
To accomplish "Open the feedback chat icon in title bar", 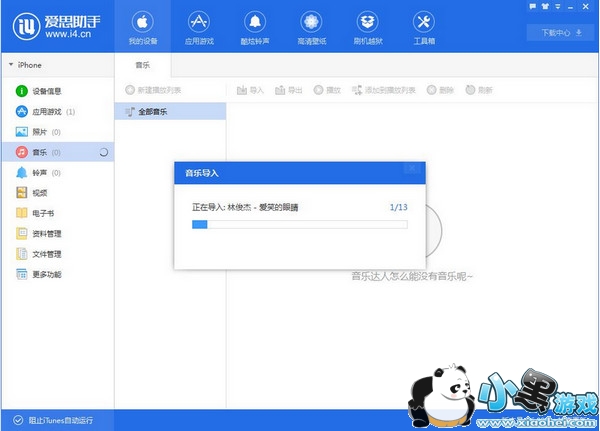I will tap(532, 6).
